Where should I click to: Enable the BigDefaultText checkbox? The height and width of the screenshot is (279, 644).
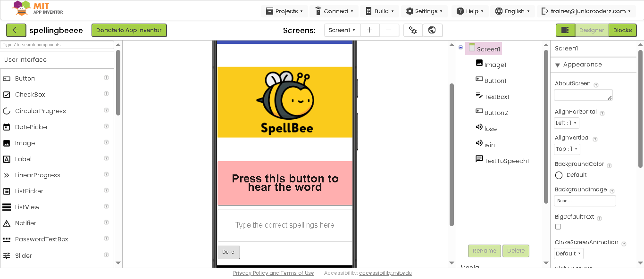558,227
